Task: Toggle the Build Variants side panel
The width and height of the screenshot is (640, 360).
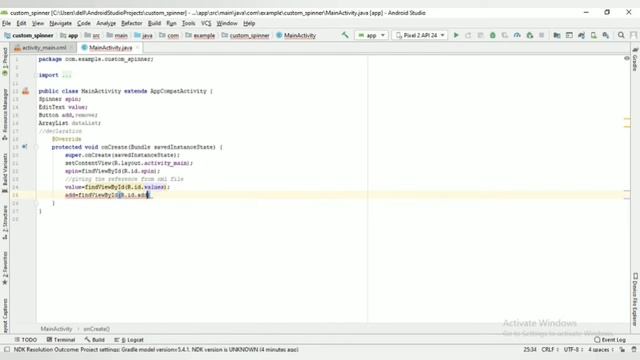Action: tap(5, 173)
